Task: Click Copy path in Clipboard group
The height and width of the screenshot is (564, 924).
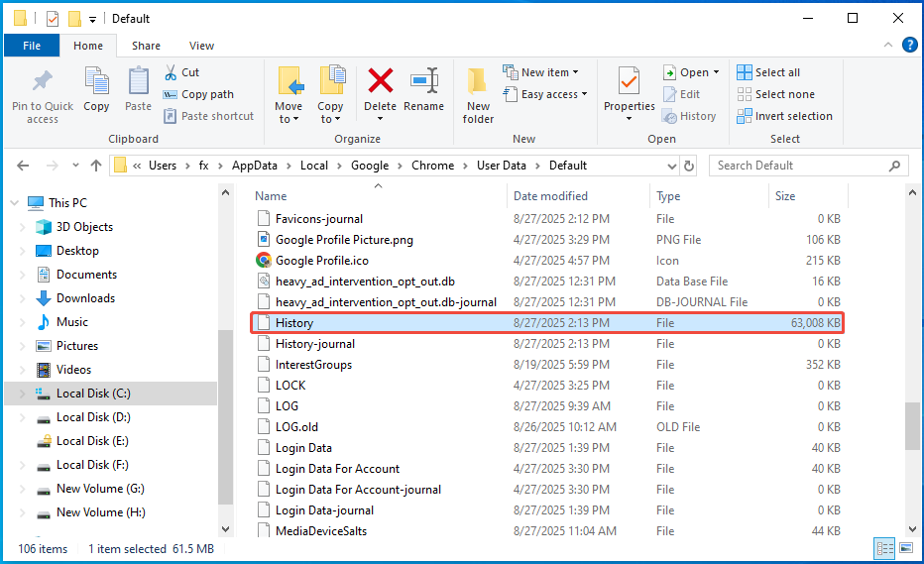Action: tap(198, 94)
